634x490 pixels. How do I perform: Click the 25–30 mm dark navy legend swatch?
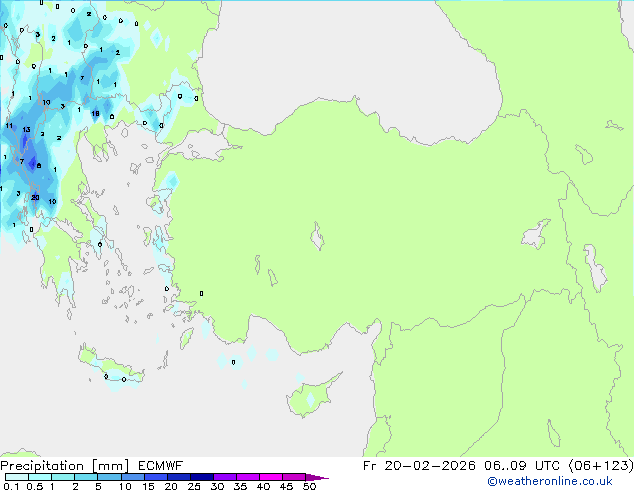click(x=201, y=477)
